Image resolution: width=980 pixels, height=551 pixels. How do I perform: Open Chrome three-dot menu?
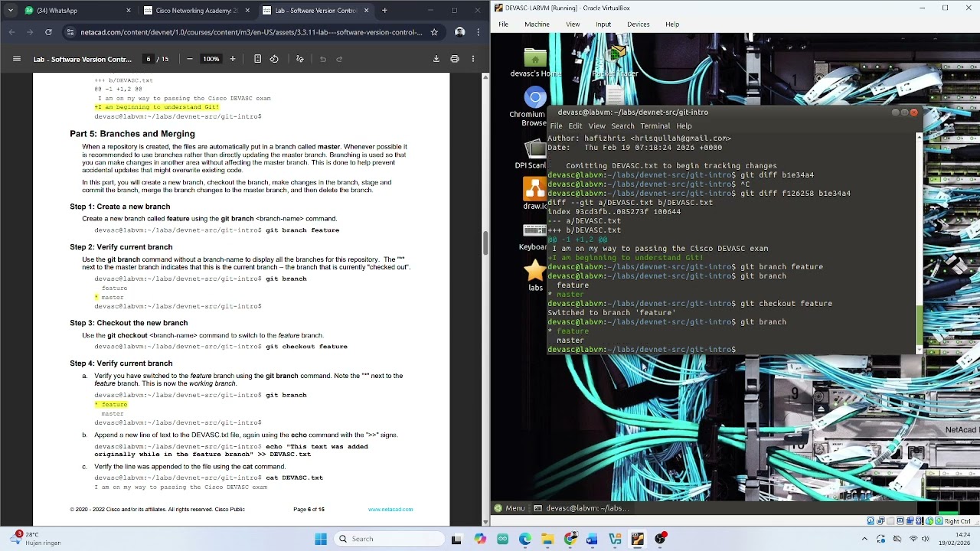pos(479,32)
